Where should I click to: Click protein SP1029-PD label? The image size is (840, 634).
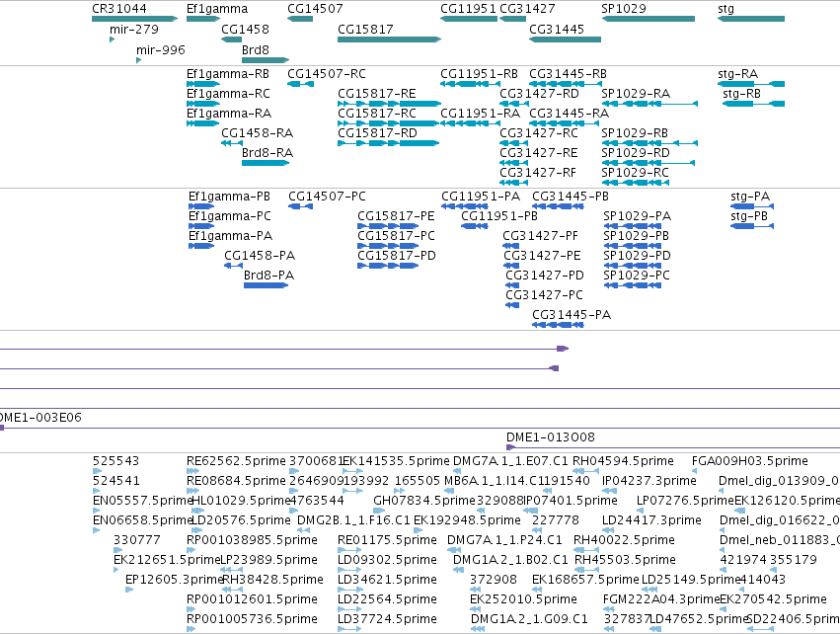click(637, 255)
